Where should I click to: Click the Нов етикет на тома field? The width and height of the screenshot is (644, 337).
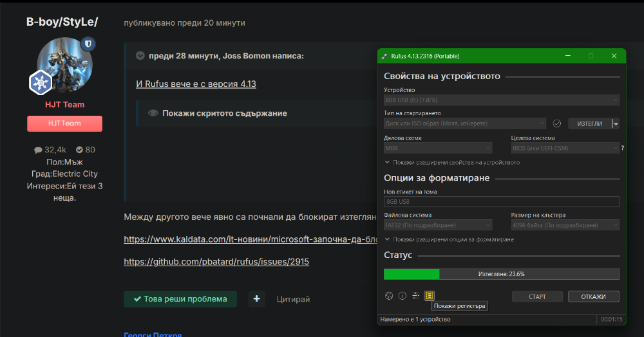(x=502, y=202)
